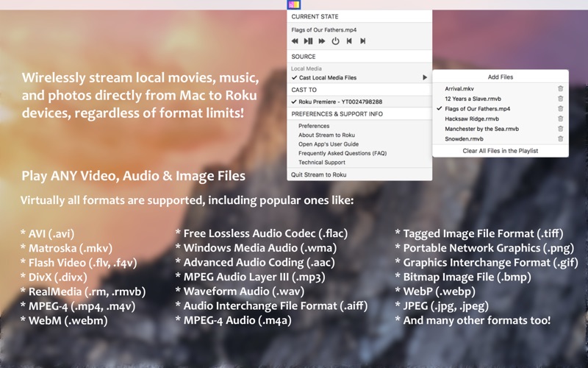Open About Stream to Roku
This screenshot has height=368, width=588.
click(x=326, y=135)
